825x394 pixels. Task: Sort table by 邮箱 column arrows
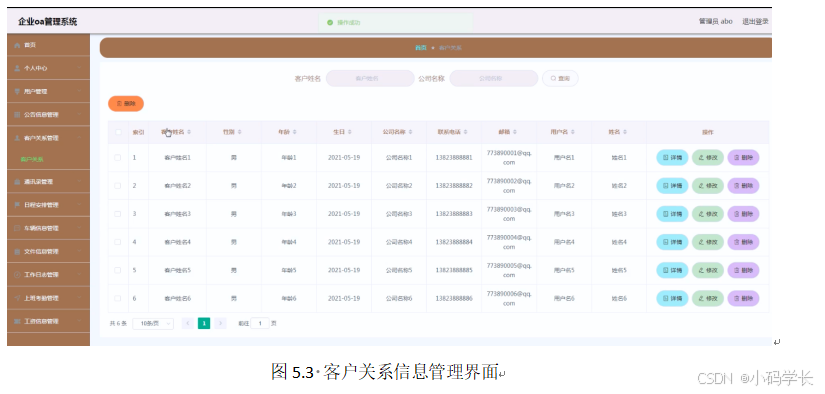[x=515, y=132]
